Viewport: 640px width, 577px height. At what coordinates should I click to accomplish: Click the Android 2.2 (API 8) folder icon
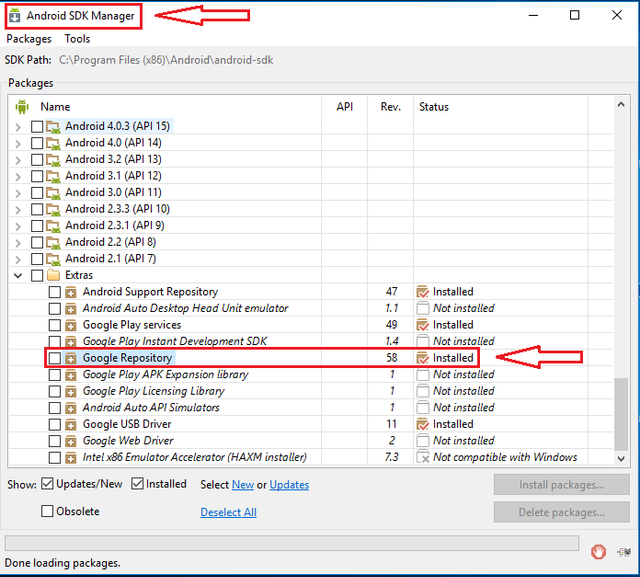(x=53, y=242)
